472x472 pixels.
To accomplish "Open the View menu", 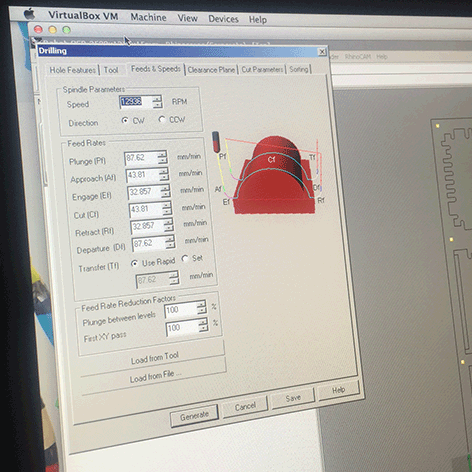I will 187,18.
